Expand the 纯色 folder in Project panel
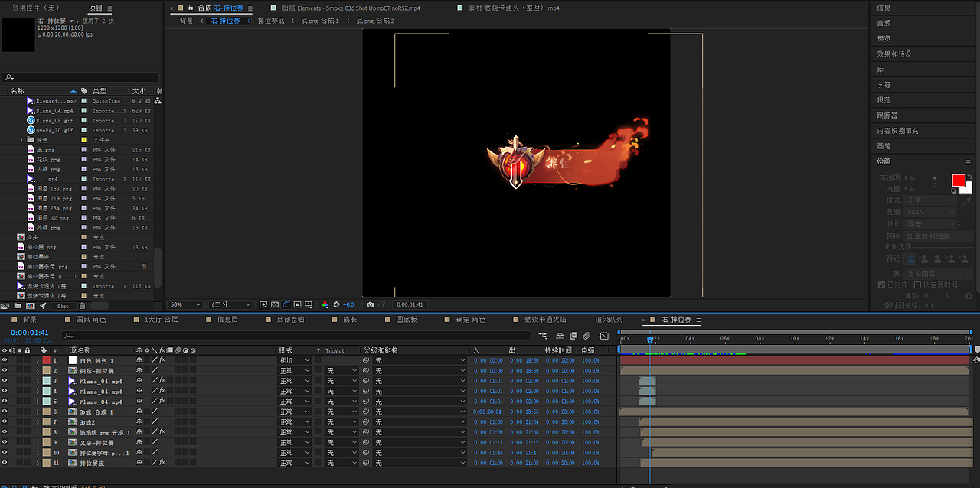Image resolution: width=980 pixels, height=488 pixels. [x=21, y=140]
